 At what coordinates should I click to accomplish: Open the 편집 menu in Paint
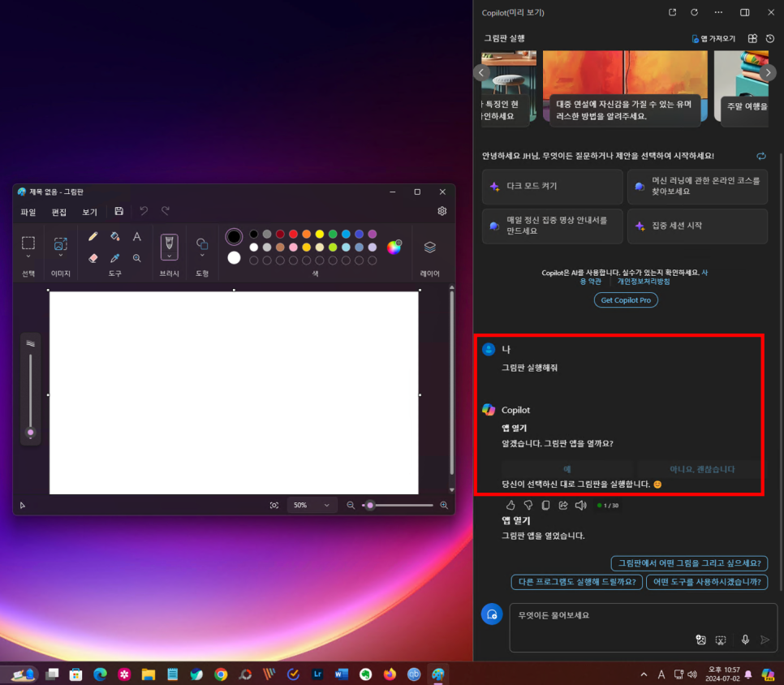pos(59,212)
